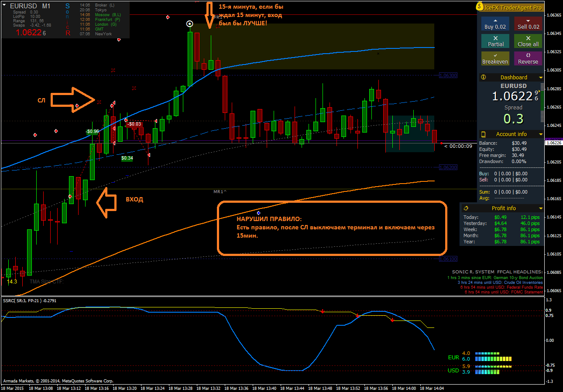Click the Dashboard info icon
This screenshot has height=392, width=563.
click(483, 77)
